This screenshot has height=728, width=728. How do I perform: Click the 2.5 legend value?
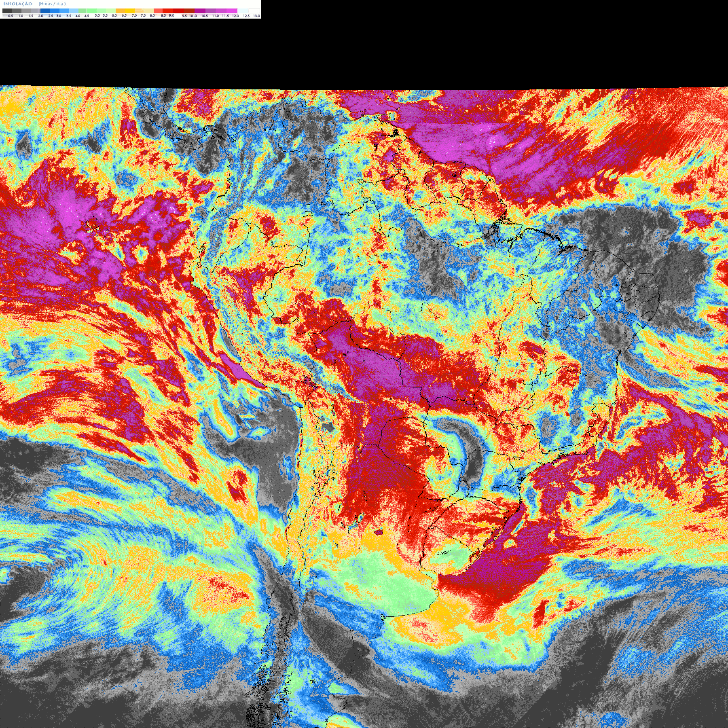pos(51,16)
